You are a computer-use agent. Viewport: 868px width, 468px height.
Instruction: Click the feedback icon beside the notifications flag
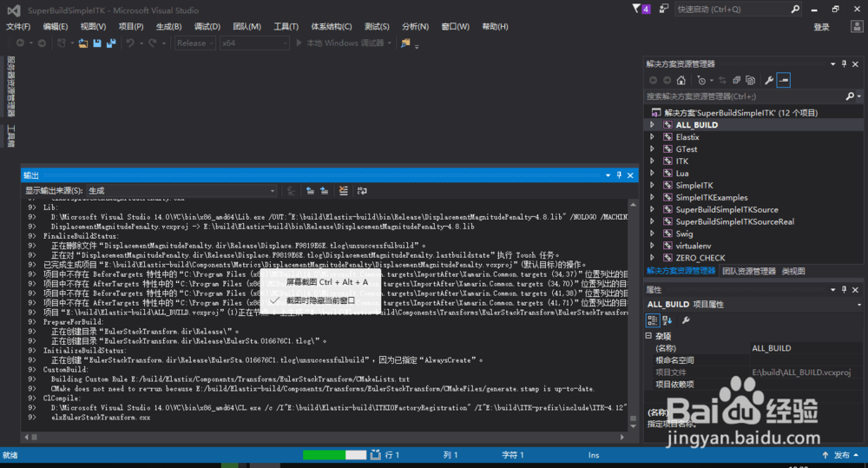tap(664, 9)
